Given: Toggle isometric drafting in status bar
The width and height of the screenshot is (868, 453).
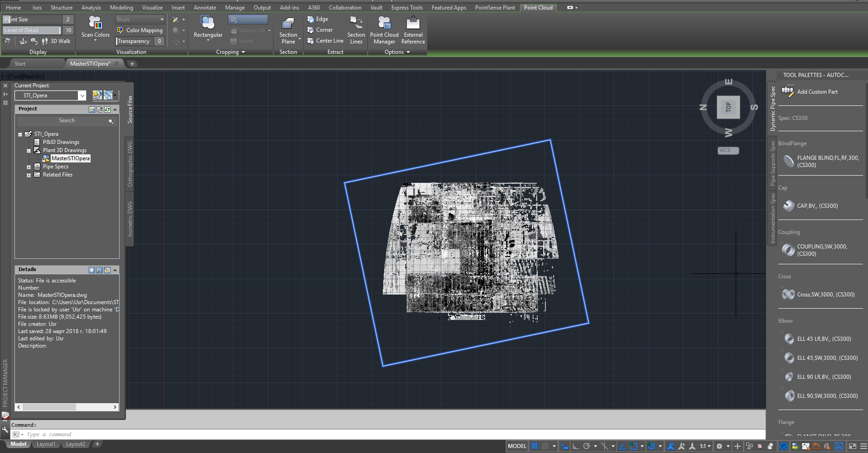Looking at the screenshot, I should pyautogui.click(x=604, y=446).
